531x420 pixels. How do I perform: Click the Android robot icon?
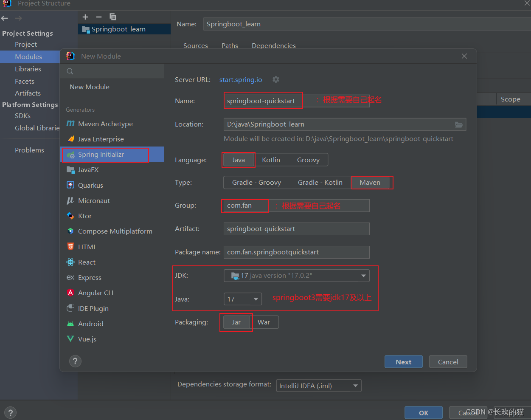pos(70,324)
